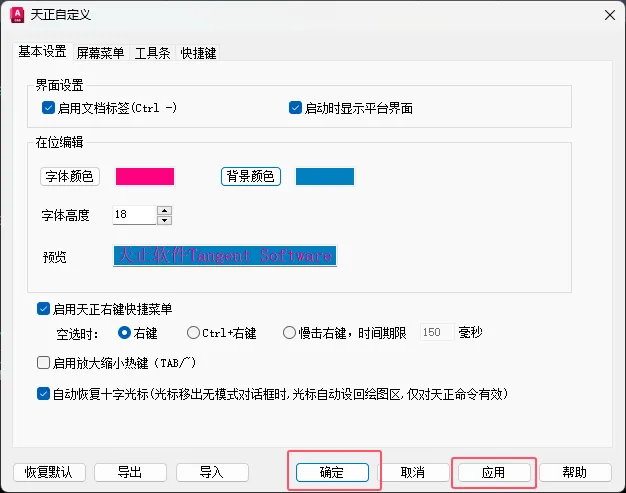
Task: Click the blue background color swatch
Action: pos(325,176)
